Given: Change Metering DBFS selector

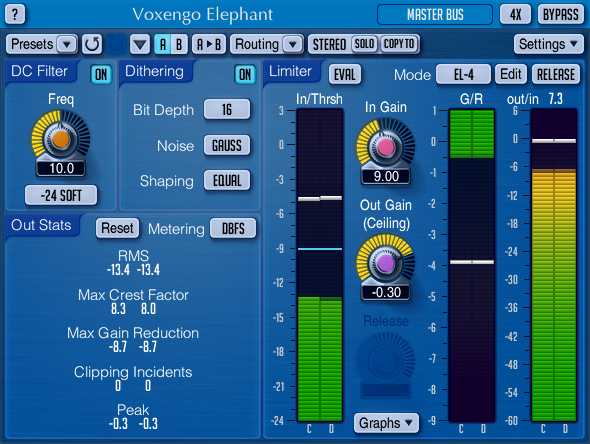Looking at the screenshot, I should [x=233, y=228].
